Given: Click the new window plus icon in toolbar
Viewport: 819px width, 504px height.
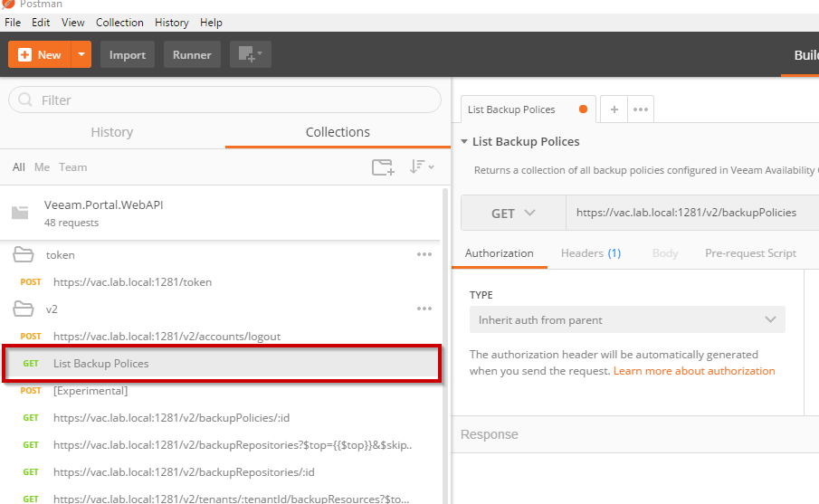Looking at the screenshot, I should pos(250,54).
